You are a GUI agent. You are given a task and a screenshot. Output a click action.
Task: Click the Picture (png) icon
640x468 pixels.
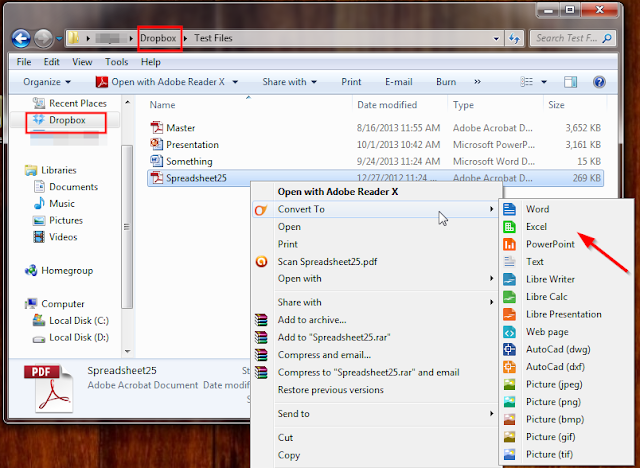coord(509,402)
